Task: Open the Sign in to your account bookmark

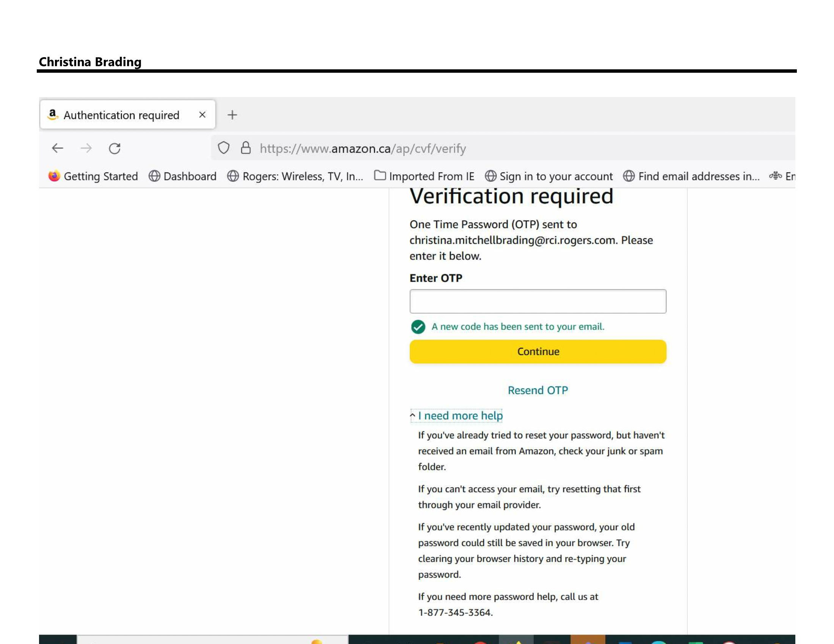Action: (x=549, y=176)
